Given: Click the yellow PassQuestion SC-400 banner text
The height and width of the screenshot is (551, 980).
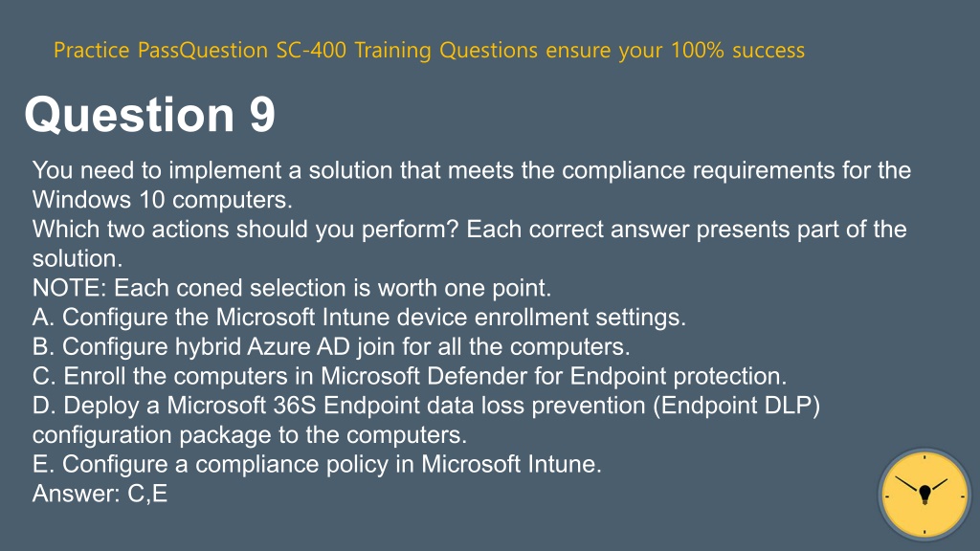Looking at the screenshot, I should (429, 50).
